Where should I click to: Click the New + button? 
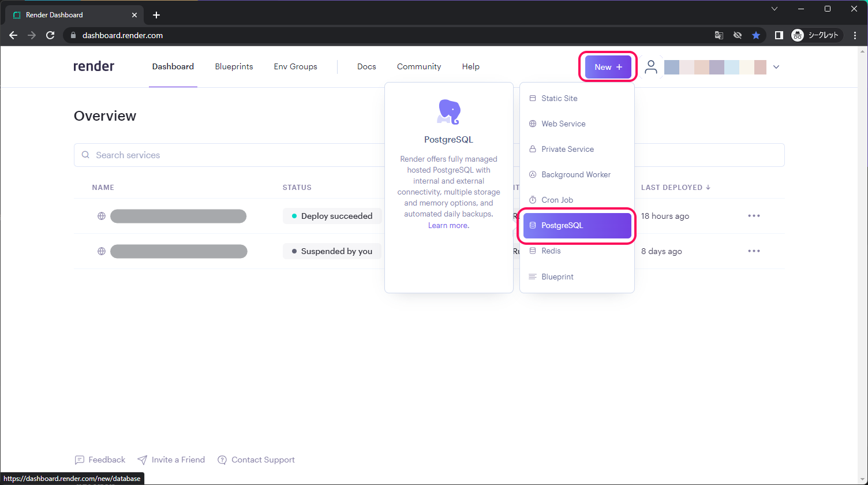608,67
